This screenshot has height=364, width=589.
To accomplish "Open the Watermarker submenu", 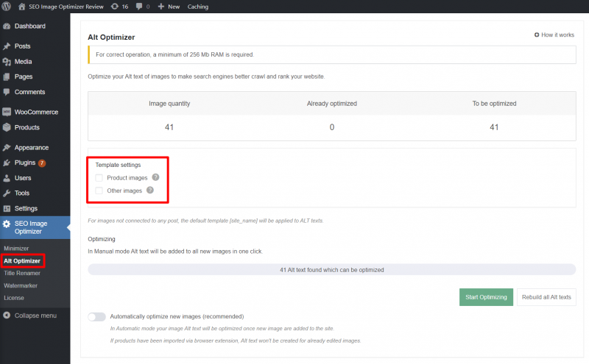I will coord(21,285).
